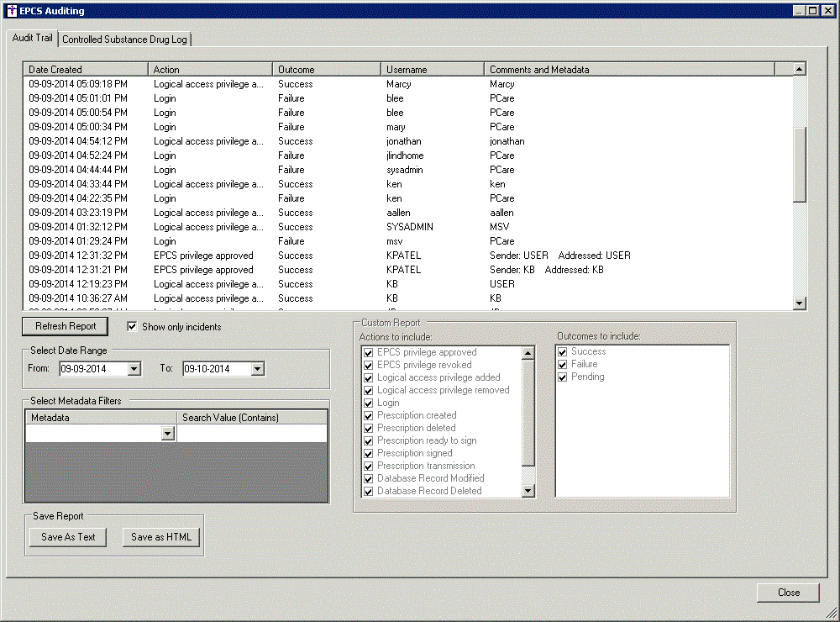Open the To date dropdown

[257, 369]
